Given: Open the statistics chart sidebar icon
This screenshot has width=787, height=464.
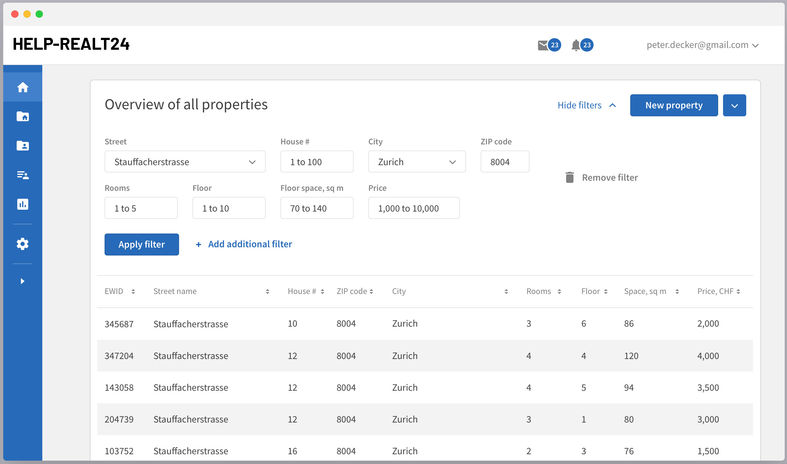Looking at the screenshot, I should [22, 204].
